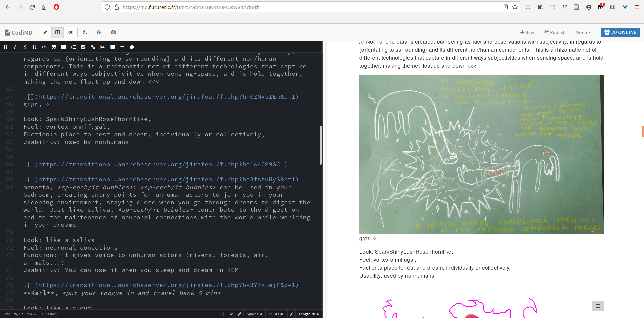644x318 pixels.
Task: Open the help question-mark icon
Action: click(x=99, y=32)
